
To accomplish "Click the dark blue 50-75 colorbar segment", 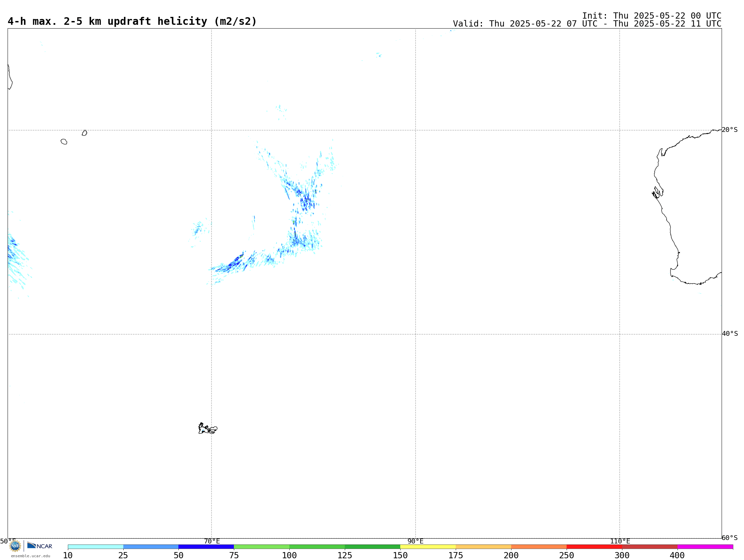I will [x=206, y=547].
